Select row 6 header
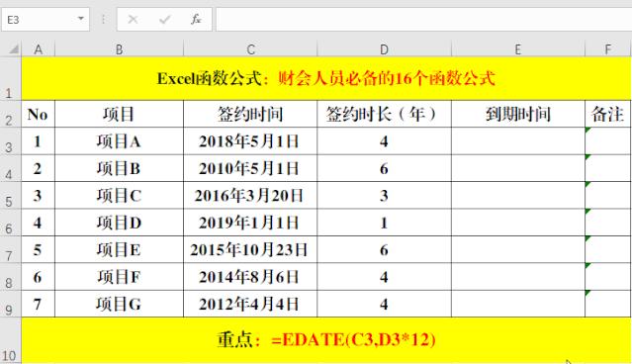Screen dimensions: 632x364 [x=10, y=223]
